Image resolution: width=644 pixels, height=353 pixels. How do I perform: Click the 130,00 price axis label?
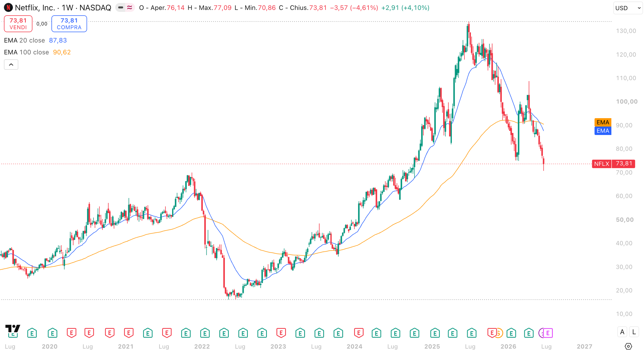coord(626,31)
